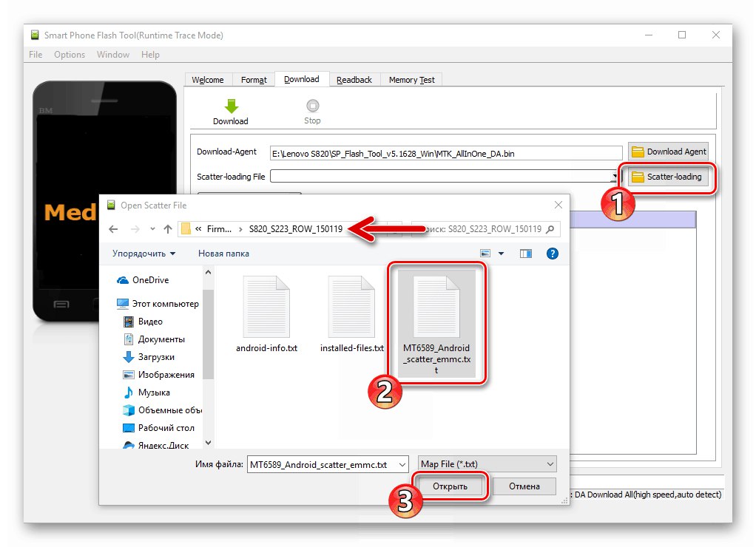Show the preview pane icon
The height and width of the screenshot is (547, 756).
coord(526,254)
